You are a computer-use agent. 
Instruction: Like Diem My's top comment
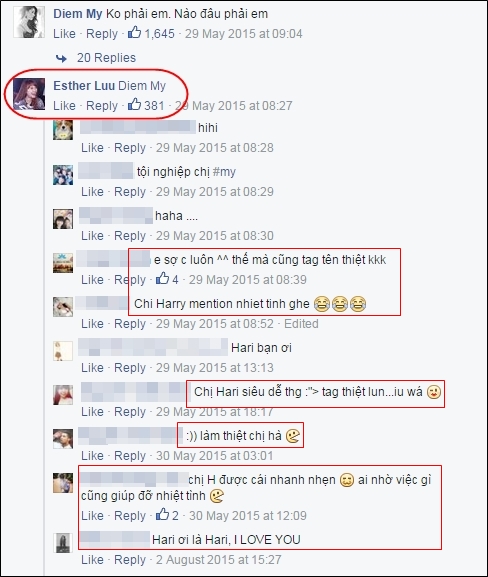(x=64, y=34)
